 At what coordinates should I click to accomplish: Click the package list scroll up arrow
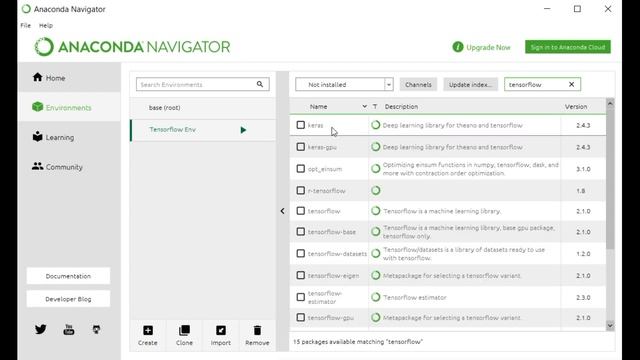point(610,103)
